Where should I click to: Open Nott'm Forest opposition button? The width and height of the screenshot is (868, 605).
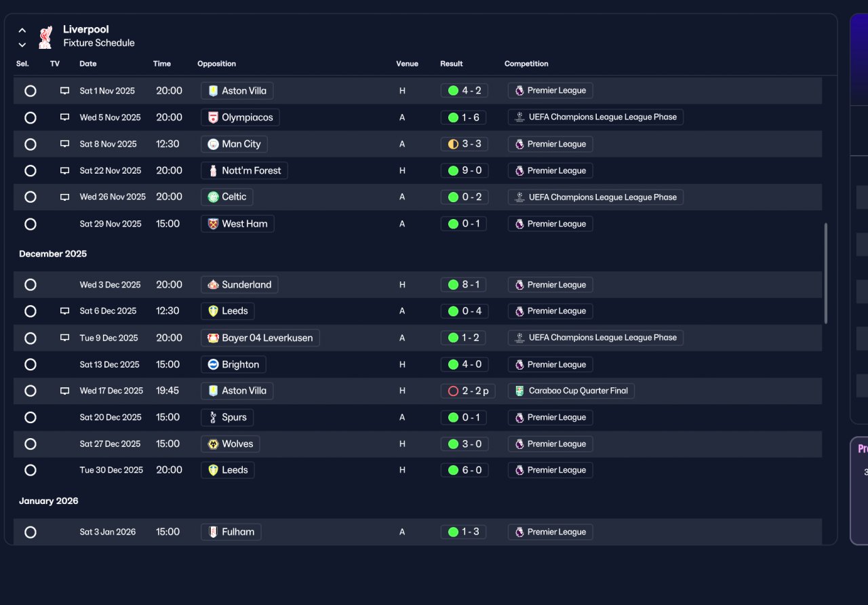(x=244, y=170)
